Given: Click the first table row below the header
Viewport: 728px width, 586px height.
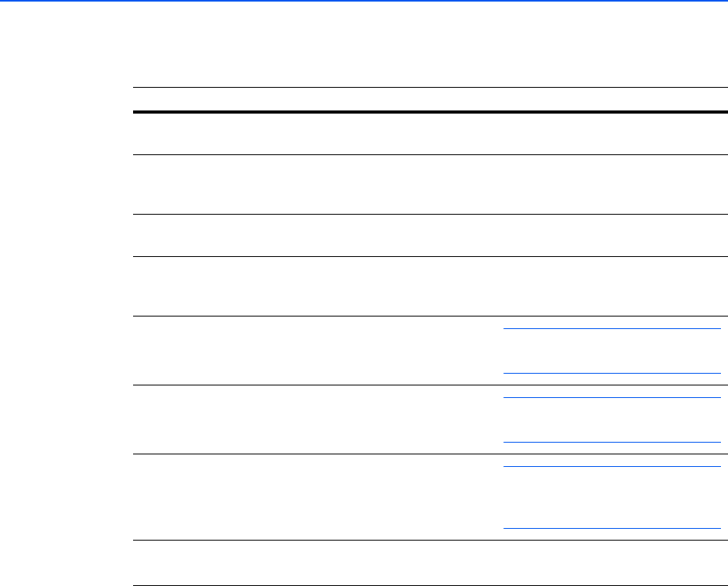Looking at the screenshot, I should pyautogui.click(x=429, y=135).
